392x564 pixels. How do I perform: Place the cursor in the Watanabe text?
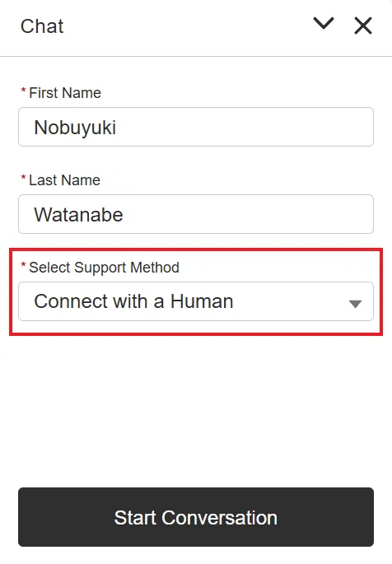(x=78, y=215)
